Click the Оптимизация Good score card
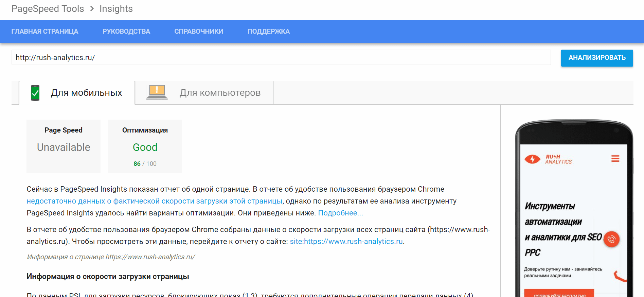This screenshot has height=297, width=644. pyautogui.click(x=145, y=146)
